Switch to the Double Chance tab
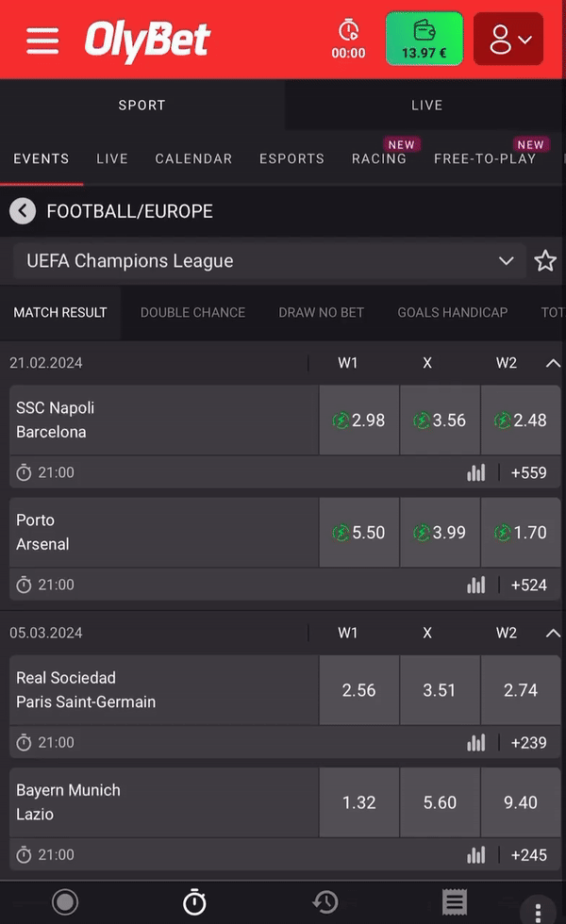This screenshot has width=566, height=924. pyautogui.click(x=192, y=312)
